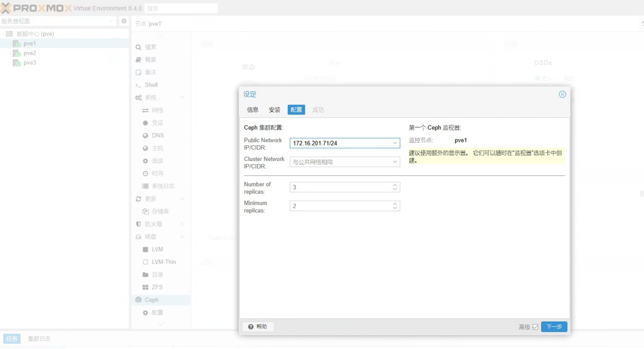Click the server view gear icon

pyautogui.click(x=124, y=21)
